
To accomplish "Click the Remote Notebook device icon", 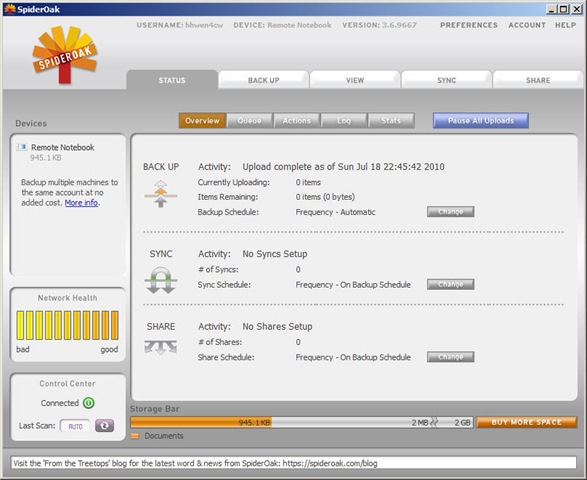I will coord(22,147).
